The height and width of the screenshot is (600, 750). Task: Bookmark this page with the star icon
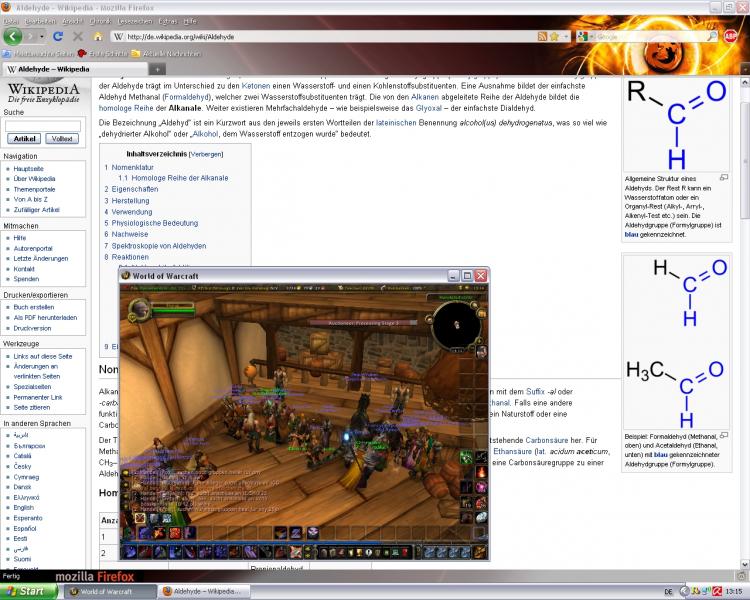(554, 36)
